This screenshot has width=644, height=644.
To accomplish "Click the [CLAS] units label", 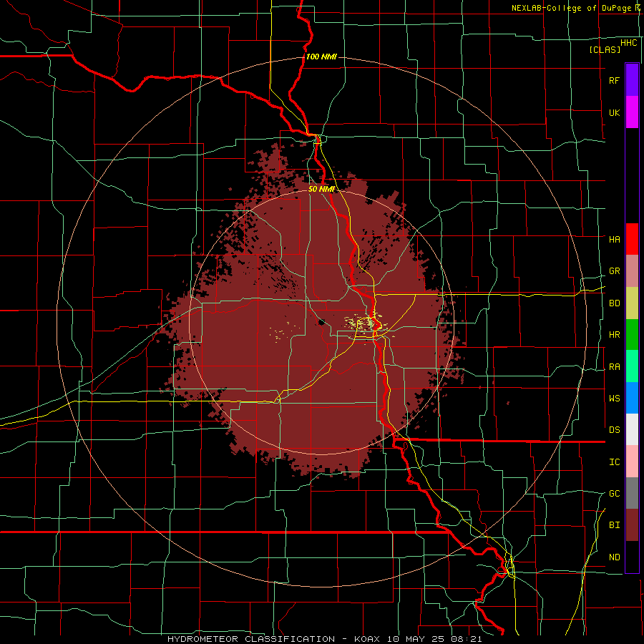I will click(605, 49).
